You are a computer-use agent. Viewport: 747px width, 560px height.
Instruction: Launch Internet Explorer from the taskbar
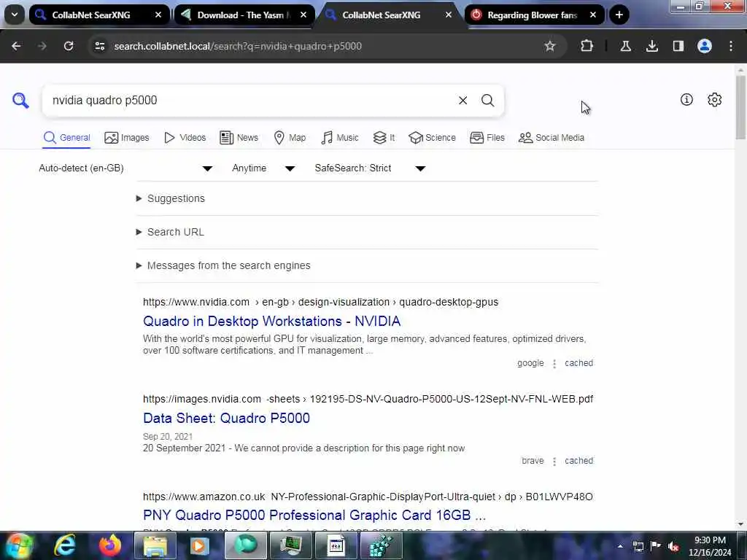click(x=65, y=545)
